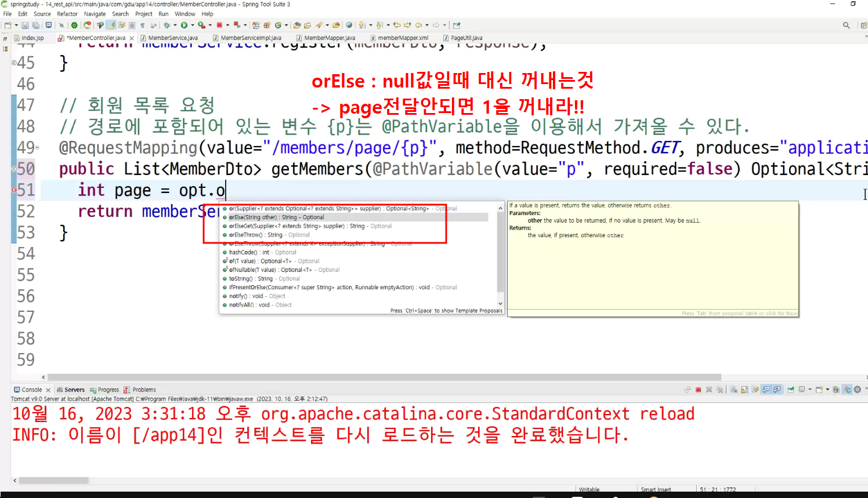Open the Source menu
Image resolution: width=868 pixels, height=498 pixels.
click(42, 14)
